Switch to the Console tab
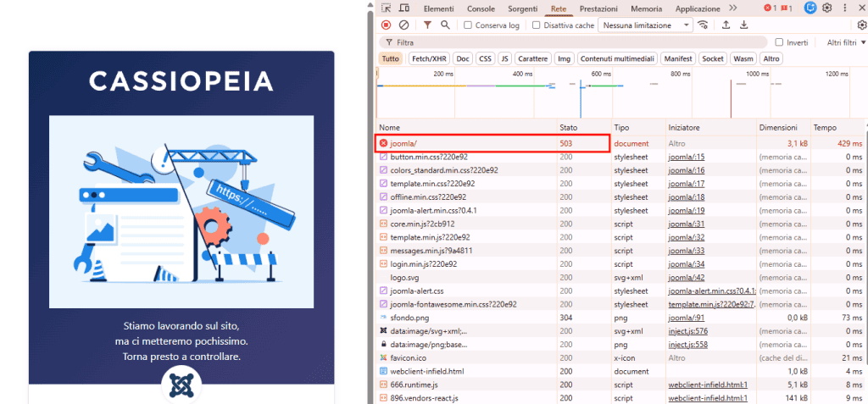The height and width of the screenshot is (404, 868). [x=481, y=8]
